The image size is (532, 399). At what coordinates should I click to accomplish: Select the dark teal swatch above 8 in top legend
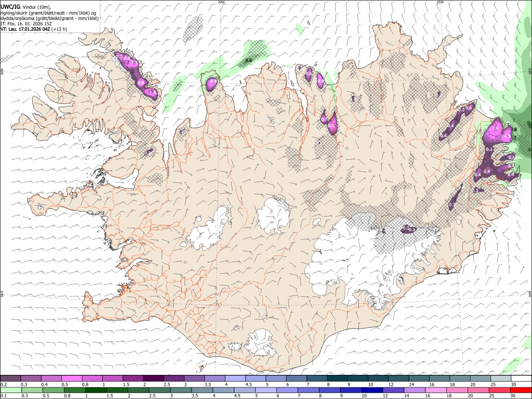tap(337, 379)
